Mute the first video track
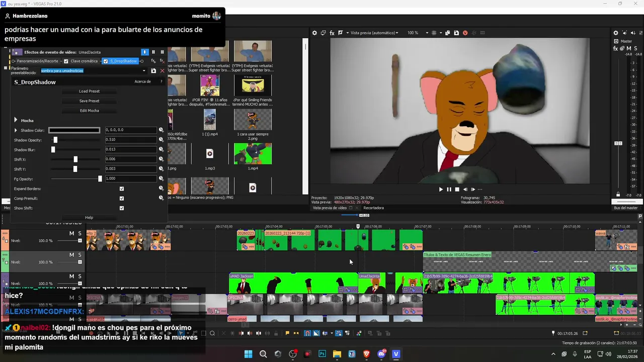 [x=71, y=233]
